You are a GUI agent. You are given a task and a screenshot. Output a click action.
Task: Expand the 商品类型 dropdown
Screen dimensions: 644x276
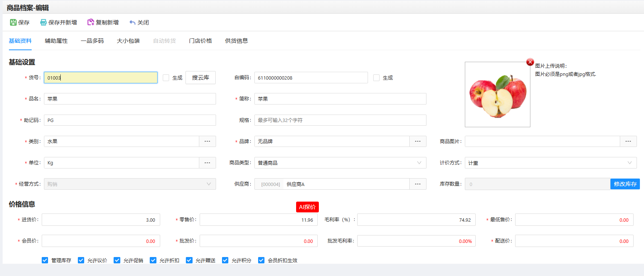point(419,163)
